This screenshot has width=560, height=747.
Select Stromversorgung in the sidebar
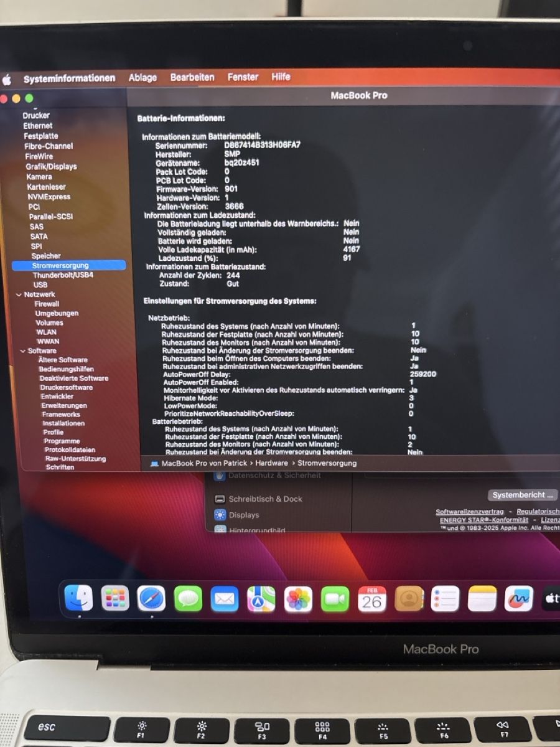tap(68, 265)
